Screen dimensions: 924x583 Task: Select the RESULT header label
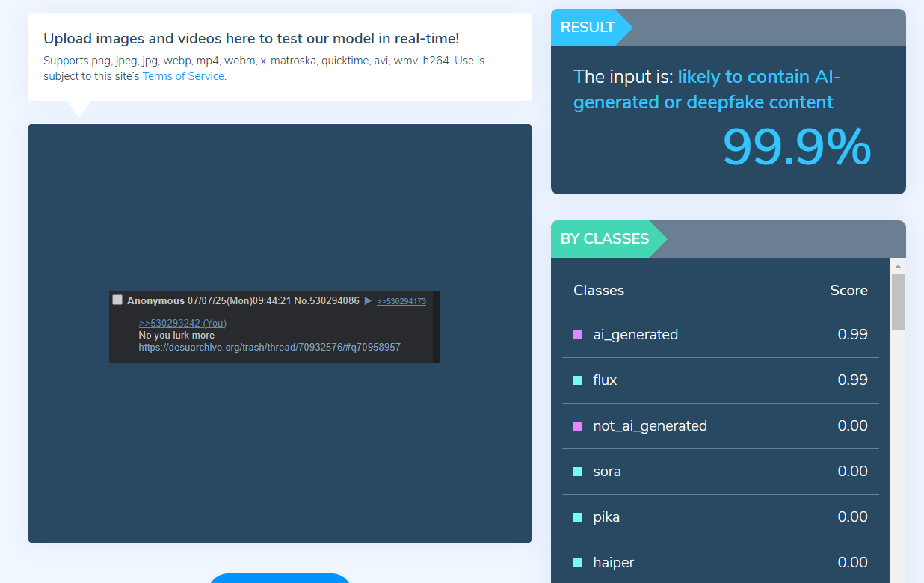(588, 28)
